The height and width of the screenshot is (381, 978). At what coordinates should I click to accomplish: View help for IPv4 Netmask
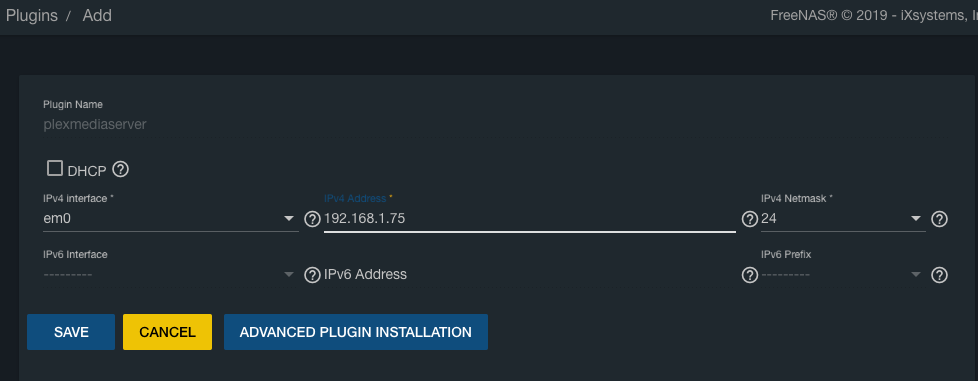click(x=939, y=219)
